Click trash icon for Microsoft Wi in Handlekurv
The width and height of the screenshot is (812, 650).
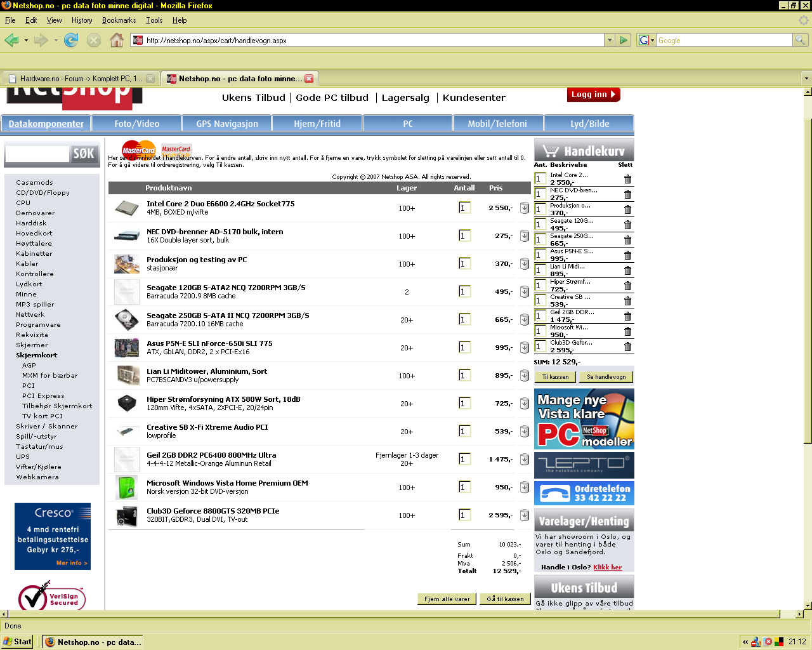(627, 331)
